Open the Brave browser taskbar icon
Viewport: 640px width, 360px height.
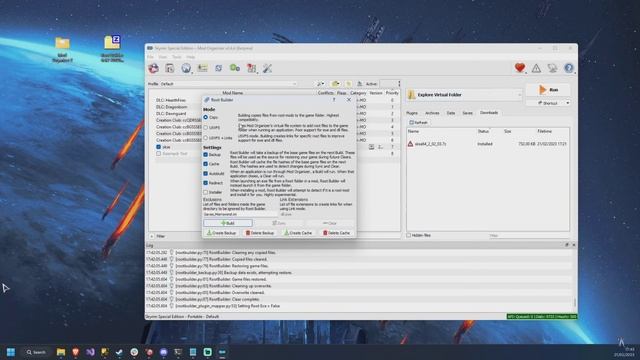pos(76,352)
